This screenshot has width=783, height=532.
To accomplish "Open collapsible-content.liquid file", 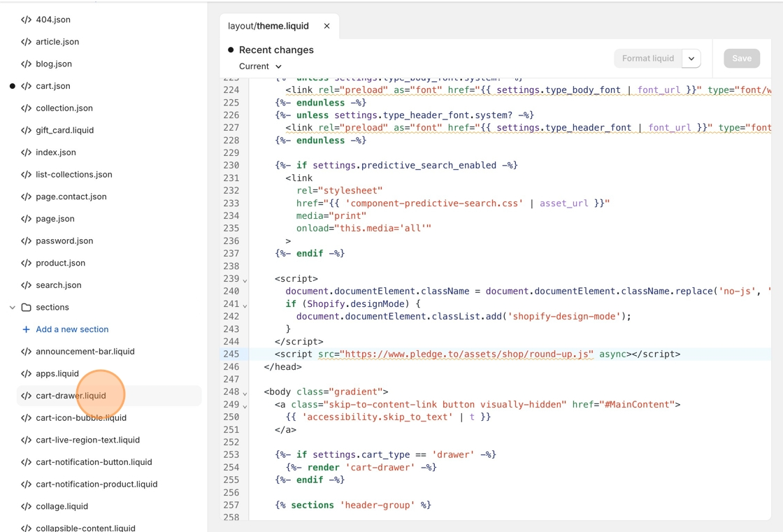I will [85, 528].
